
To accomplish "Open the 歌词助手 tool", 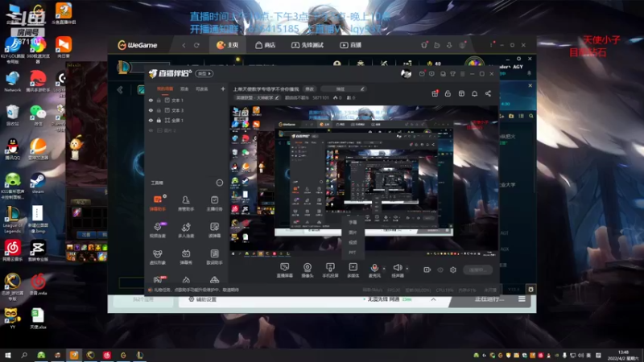I will 214,257.
